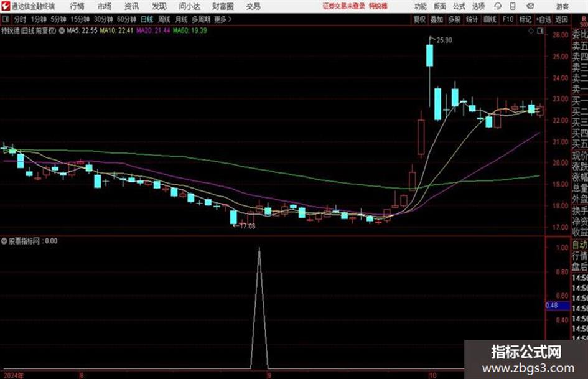This screenshot has width=588, height=379.
Task: Open the 财富圈 menu
Action: tap(223, 6)
